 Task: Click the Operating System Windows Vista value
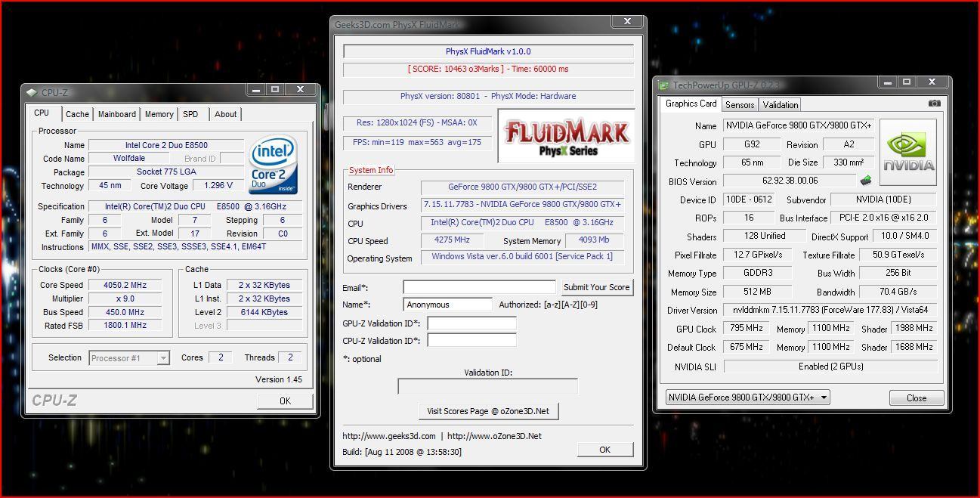point(522,257)
